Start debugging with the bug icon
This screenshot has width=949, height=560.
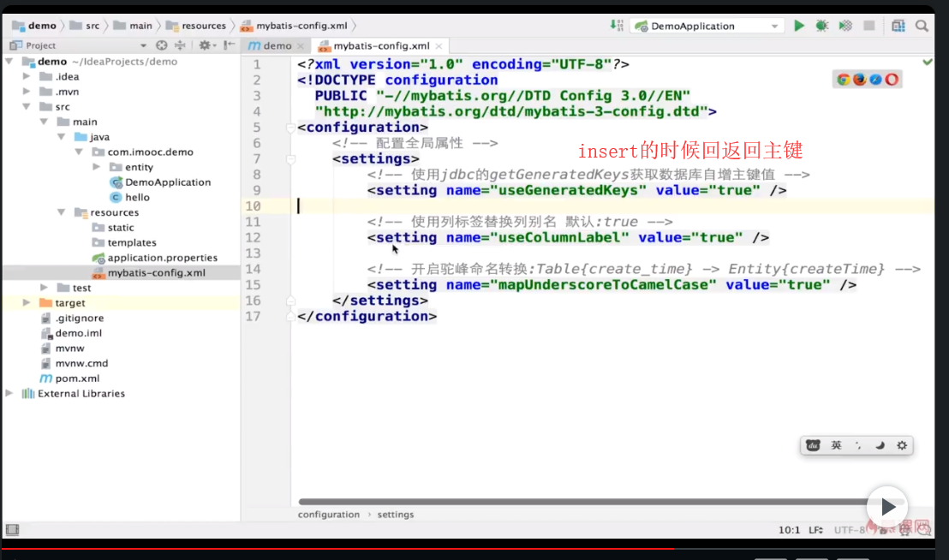click(x=822, y=26)
